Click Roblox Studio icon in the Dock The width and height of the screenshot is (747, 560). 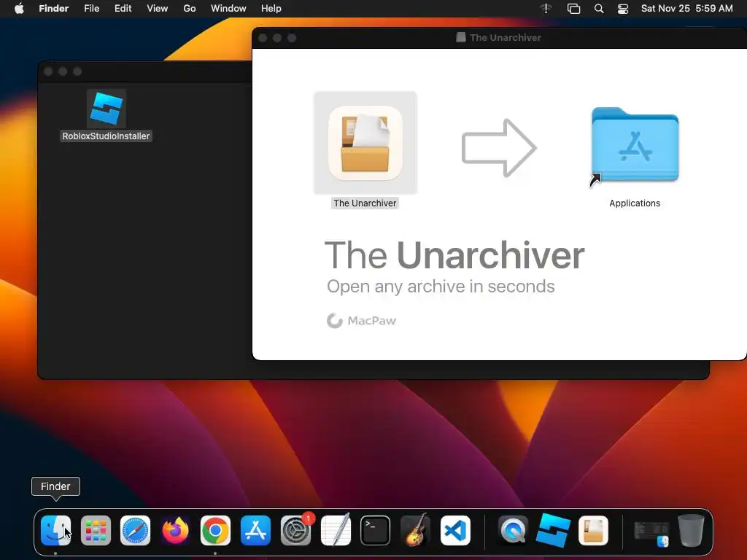(553, 531)
